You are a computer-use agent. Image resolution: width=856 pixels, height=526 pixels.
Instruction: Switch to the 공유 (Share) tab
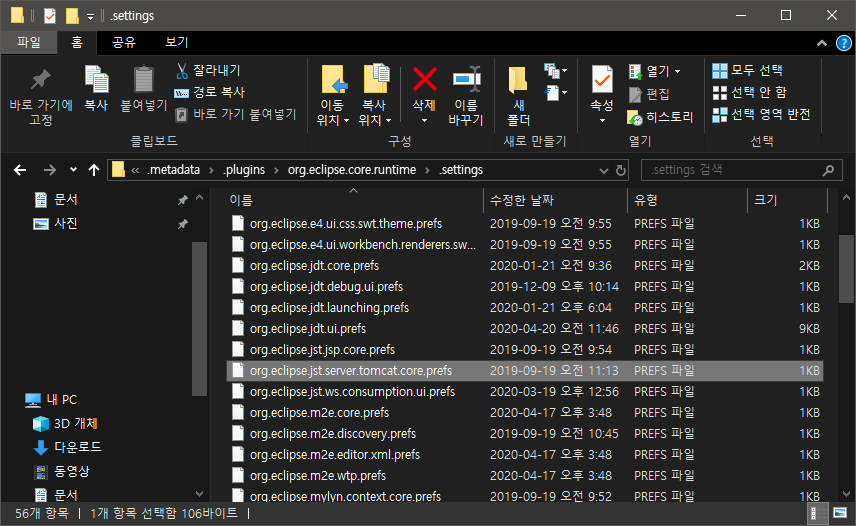coord(124,42)
